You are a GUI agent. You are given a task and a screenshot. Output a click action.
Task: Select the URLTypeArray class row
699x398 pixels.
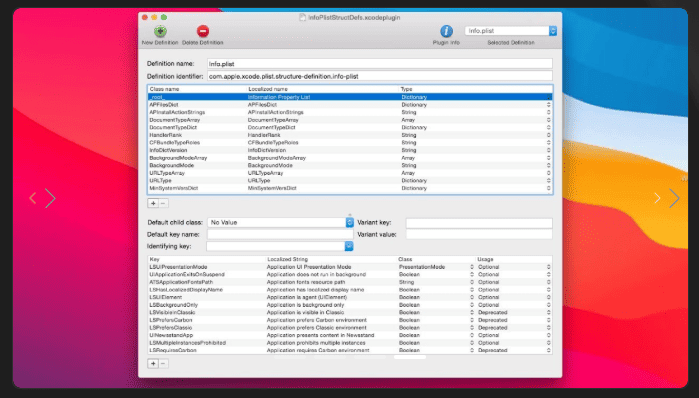click(x=350, y=173)
